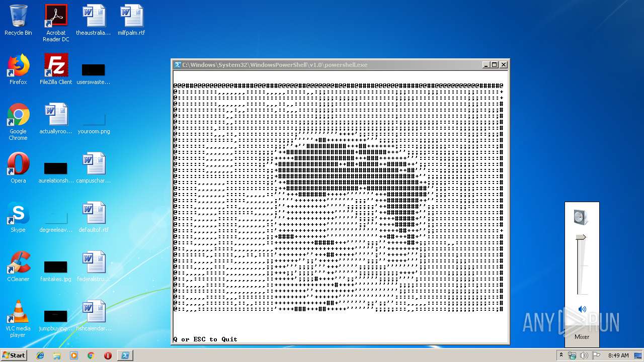Launch Opera browser from desktop

pyautogui.click(x=18, y=168)
